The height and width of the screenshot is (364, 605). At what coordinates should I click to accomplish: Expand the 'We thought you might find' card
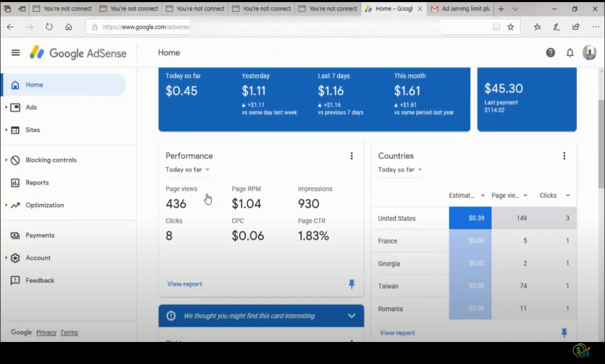351,316
